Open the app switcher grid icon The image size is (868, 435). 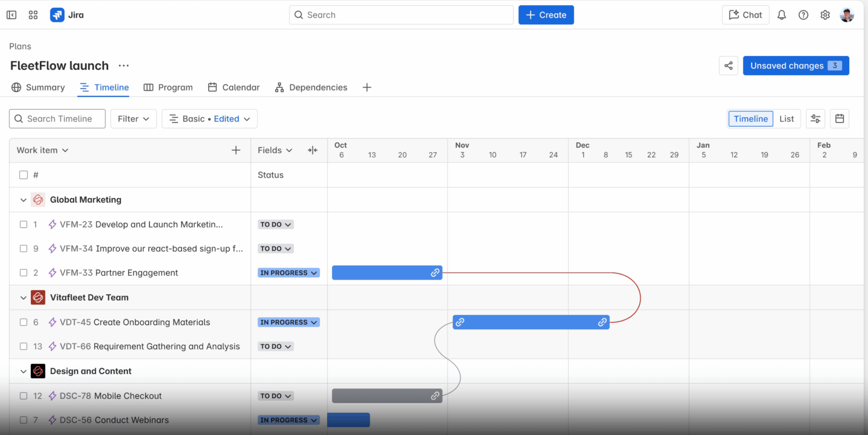[33, 15]
